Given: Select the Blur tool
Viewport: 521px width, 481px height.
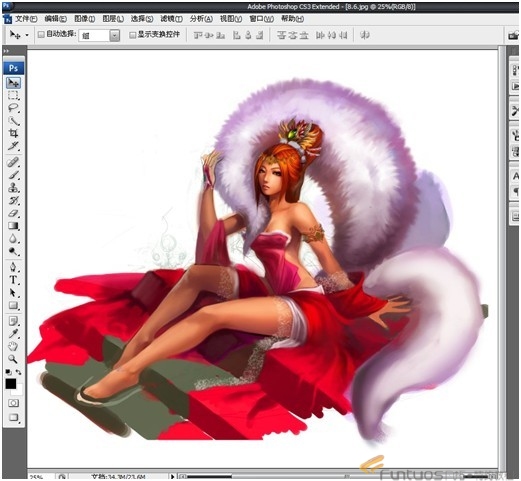Looking at the screenshot, I should pos(13,239).
